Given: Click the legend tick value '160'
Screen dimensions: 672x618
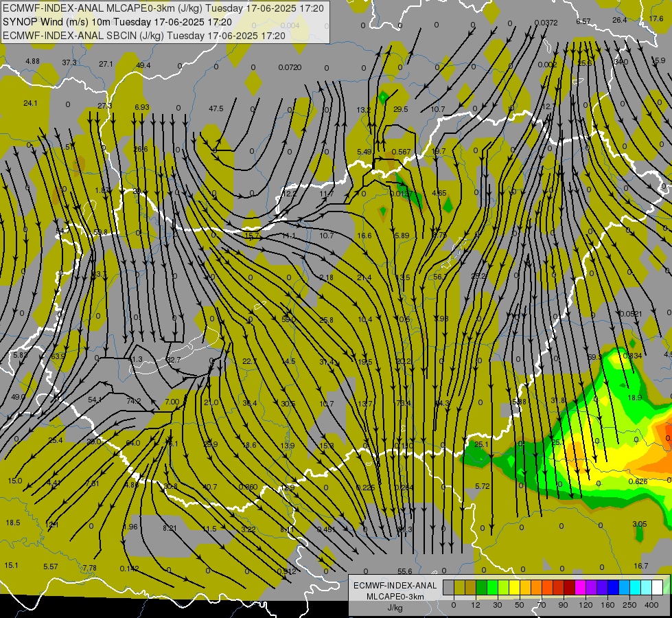Looking at the screenshot, I should coord(607,605).
